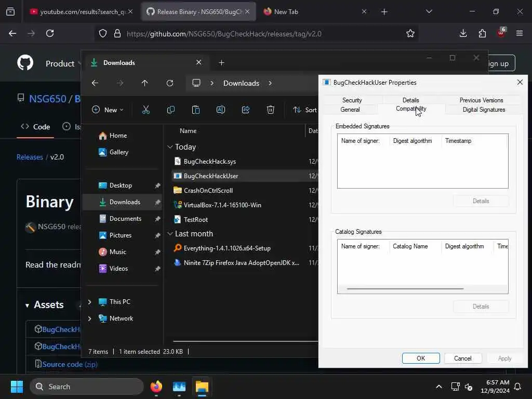Switch to the Previous Versions tab
Screen dimensions: 532x399
[481, 100]
